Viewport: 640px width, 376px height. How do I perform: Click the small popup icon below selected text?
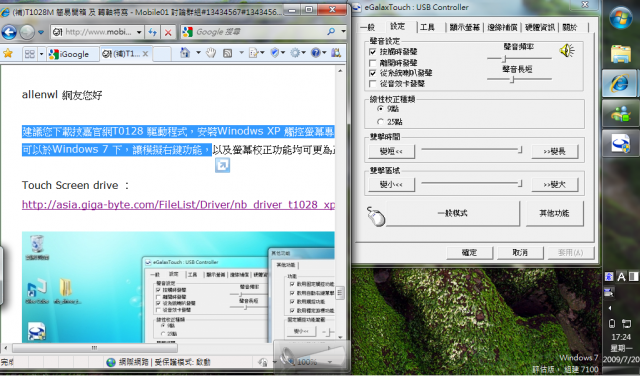coord(222,165)
